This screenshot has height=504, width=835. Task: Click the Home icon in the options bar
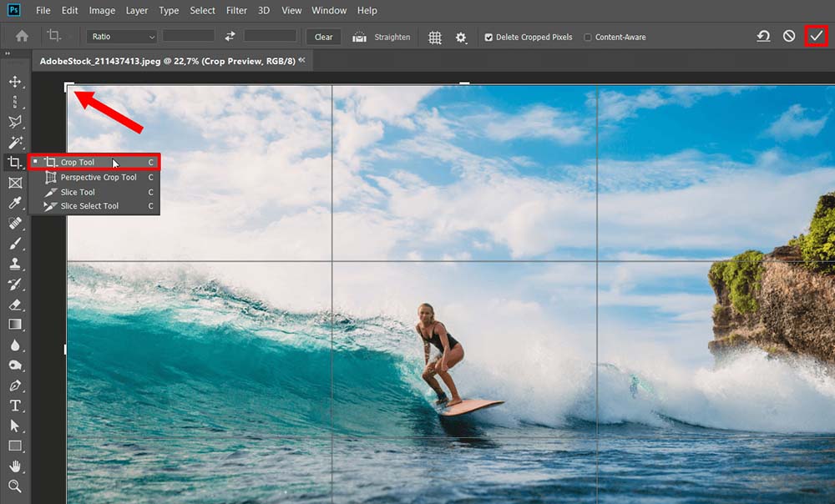coord(20,37)
